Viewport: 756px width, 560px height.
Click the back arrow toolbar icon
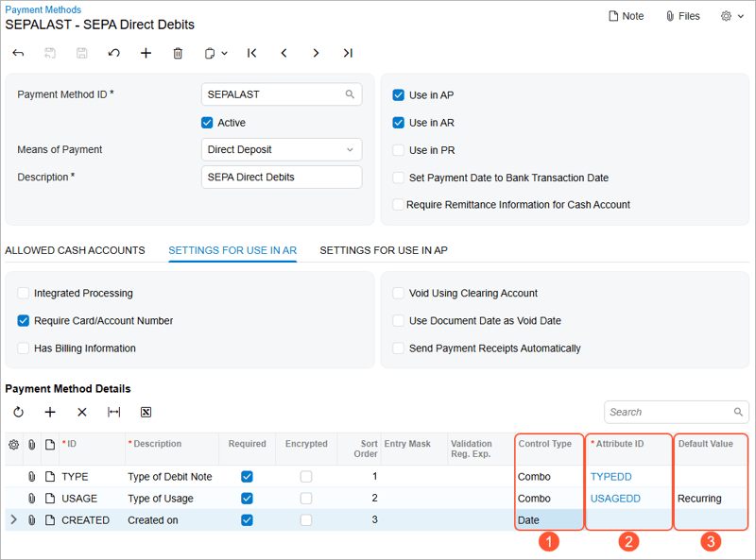tap(18, 53)
